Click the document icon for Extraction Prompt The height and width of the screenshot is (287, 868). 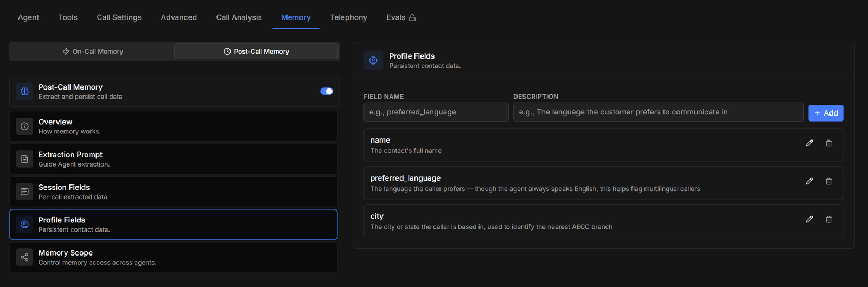pyautogui.click(x=24, y=159)
